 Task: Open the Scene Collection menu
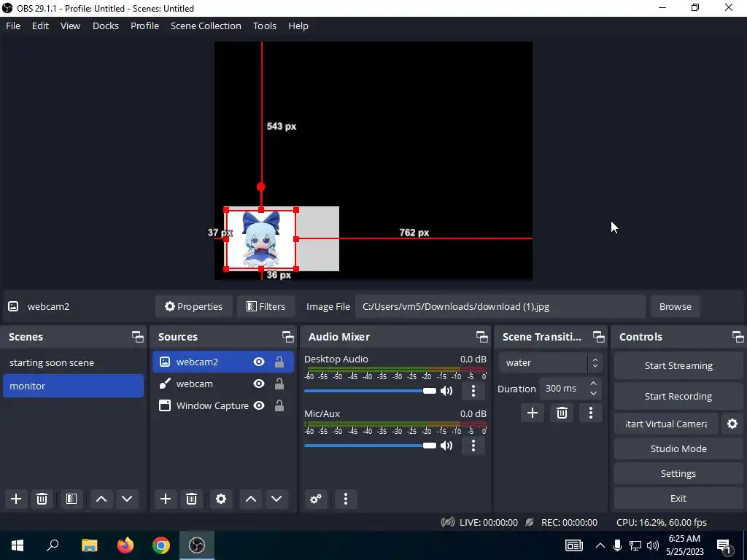[x=206, y=26]
